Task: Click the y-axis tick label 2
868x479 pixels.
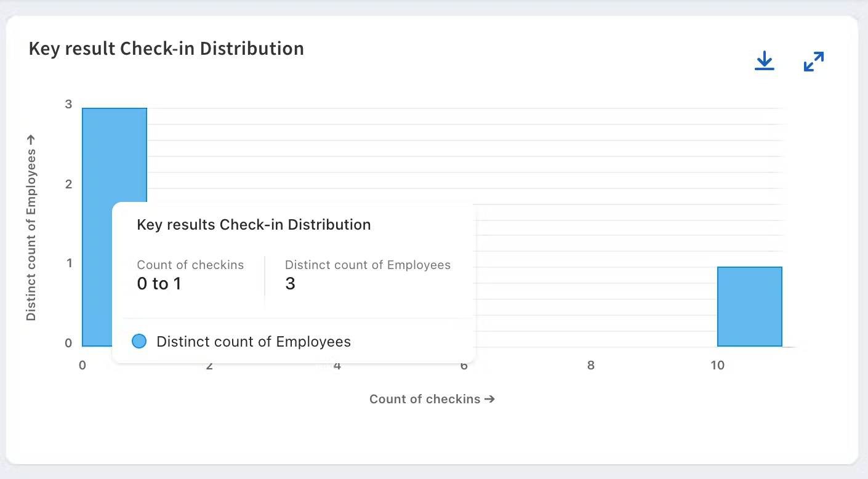Action: click(68, 184)
